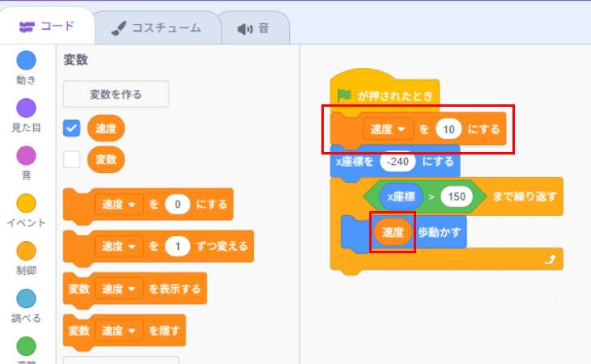Click the まで繰り返す block label

[525, 197]
